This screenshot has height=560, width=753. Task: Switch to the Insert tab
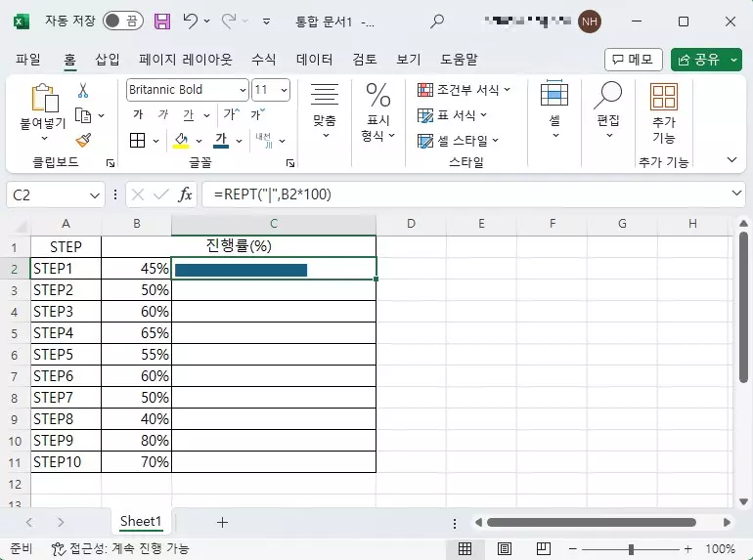(x=108, y=60)
